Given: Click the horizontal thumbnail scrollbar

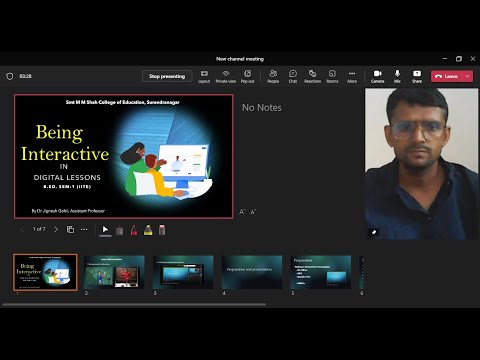Looking at the screenshot, I should coord(134,304).
